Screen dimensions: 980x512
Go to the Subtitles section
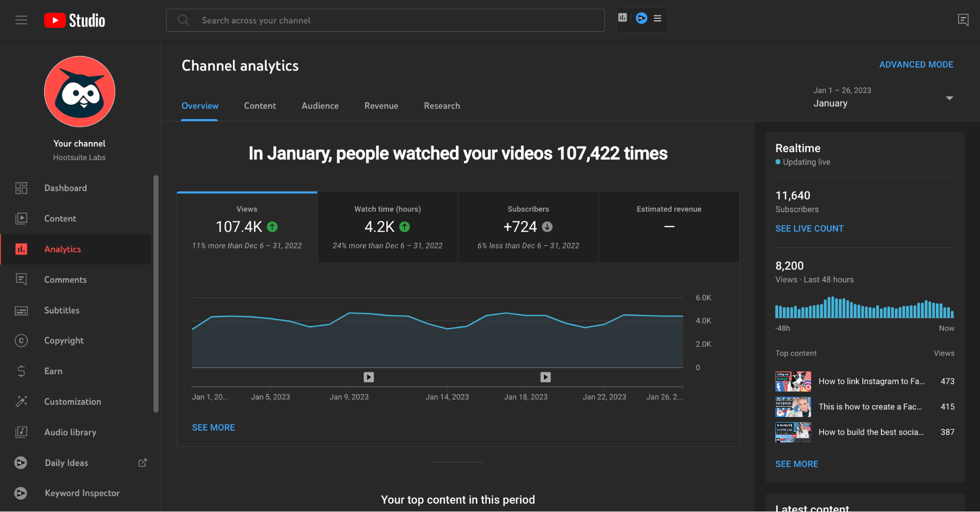pyautogui.click(x=62, y=310)
